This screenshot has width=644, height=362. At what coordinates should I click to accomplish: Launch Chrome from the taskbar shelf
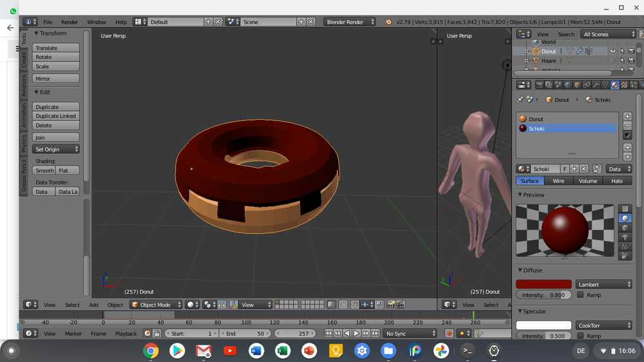click(151, 350)
